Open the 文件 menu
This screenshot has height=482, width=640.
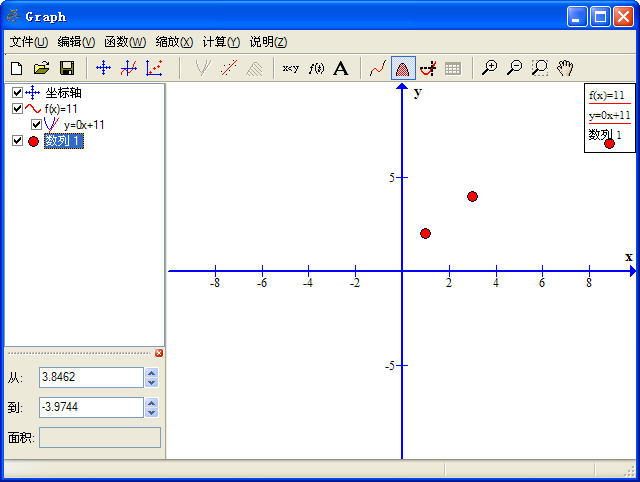tap(28, 42)
